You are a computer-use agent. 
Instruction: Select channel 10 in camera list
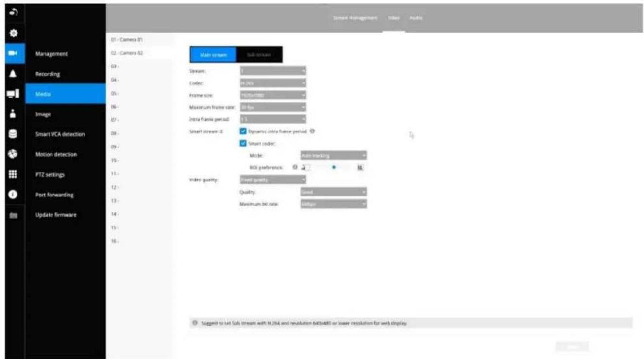coord(139,160)
